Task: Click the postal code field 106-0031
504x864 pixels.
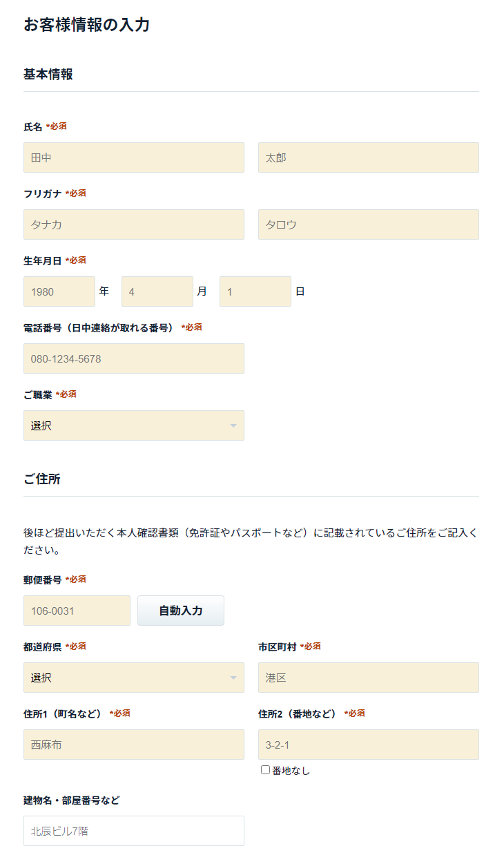Action: coord(77,611)
